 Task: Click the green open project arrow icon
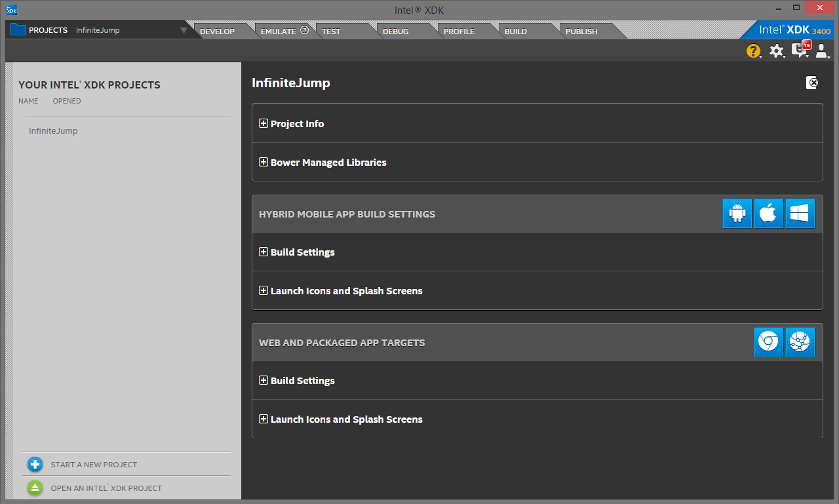[x=35, y=488]
